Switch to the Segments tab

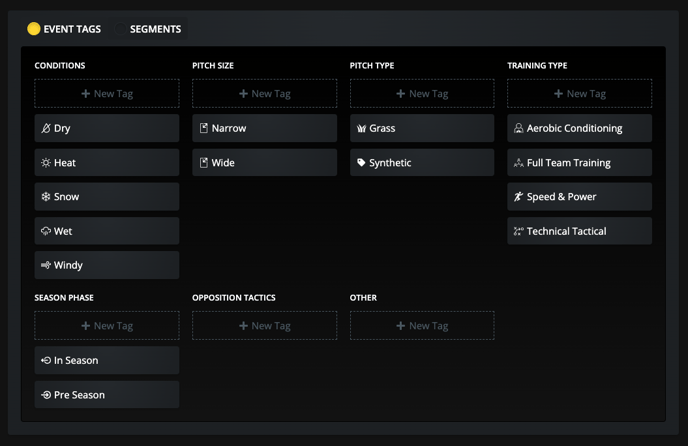click(x=155, y=29)
